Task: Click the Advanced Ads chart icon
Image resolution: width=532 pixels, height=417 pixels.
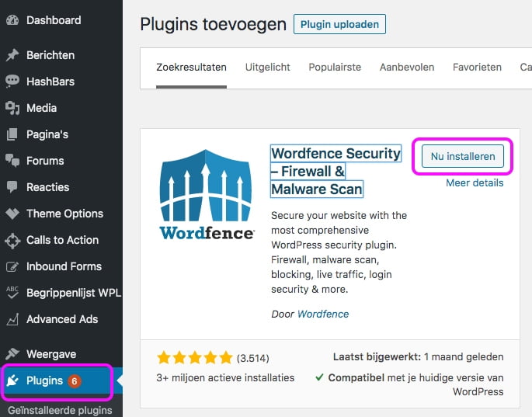Action: pyautogui.click(x=12, y=319)
